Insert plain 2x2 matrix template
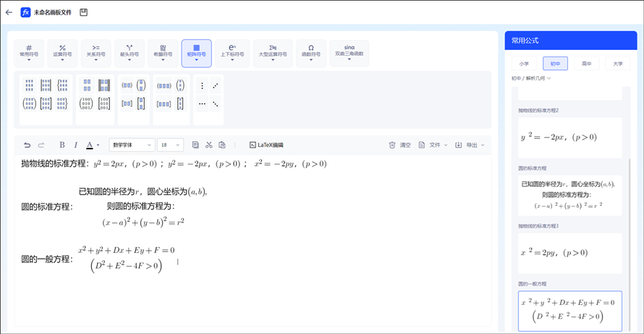Viewport: 644px width, 334px height. coord(87,85)
